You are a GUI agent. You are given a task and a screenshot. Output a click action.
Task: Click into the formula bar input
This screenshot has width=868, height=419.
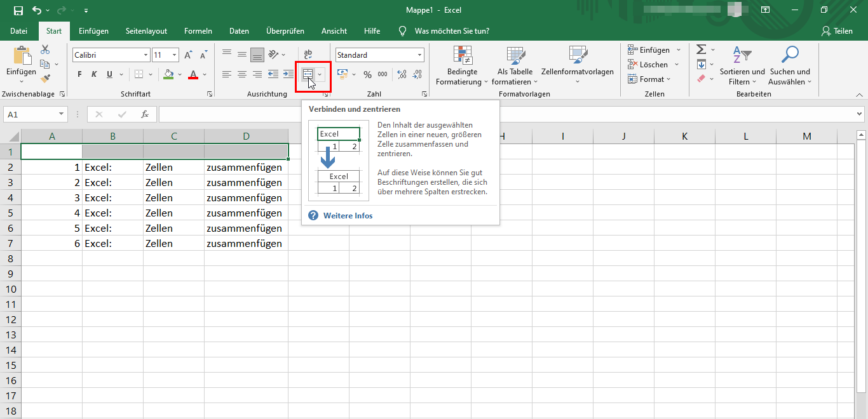(506, 114)
